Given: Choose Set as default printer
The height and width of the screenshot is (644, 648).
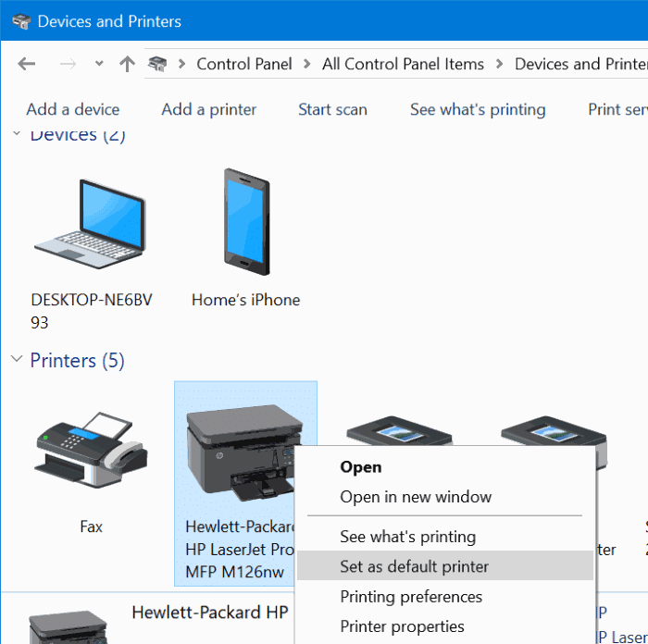Looking at the screenshot, I should point(445,565).
